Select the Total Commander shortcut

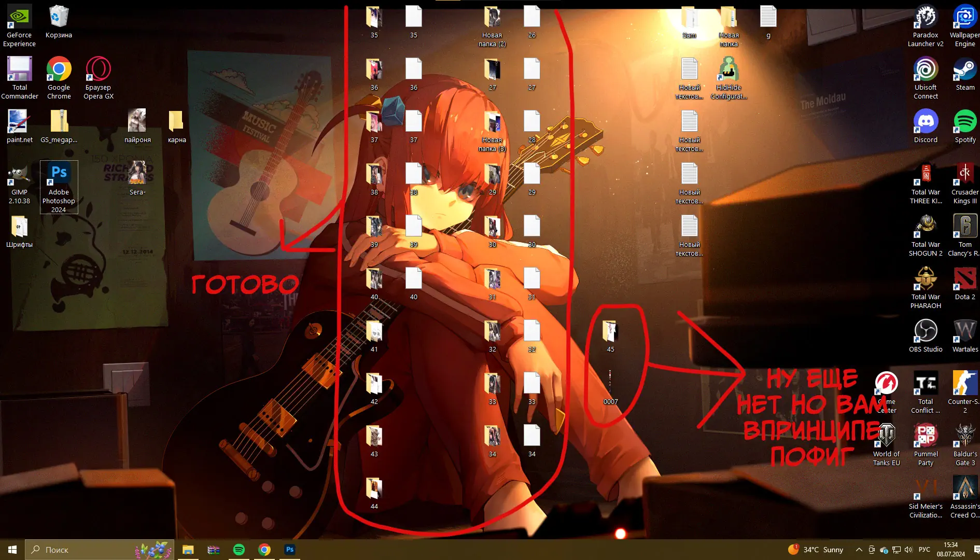click(19, 71)
